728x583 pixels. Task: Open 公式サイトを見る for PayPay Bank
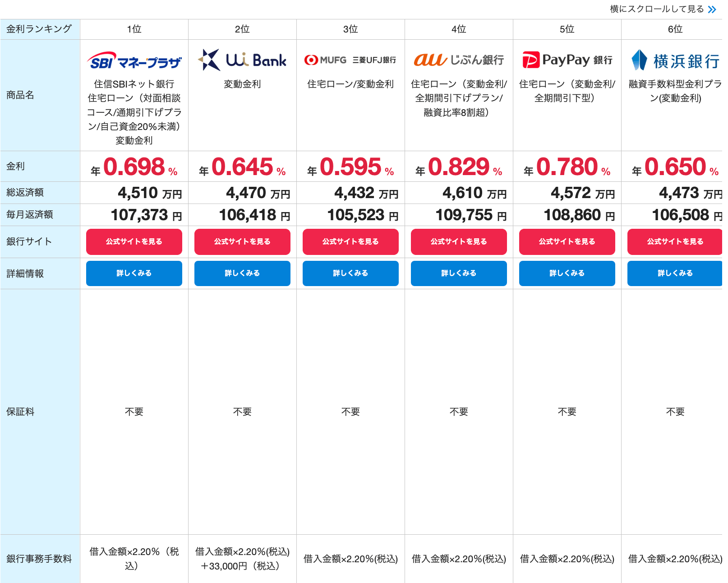pos(567,242)
